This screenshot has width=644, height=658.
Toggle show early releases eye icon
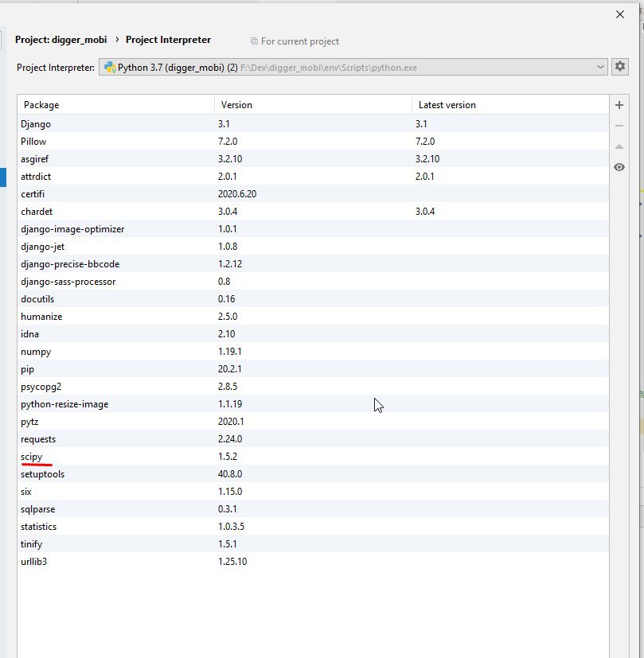coord(619,167)
